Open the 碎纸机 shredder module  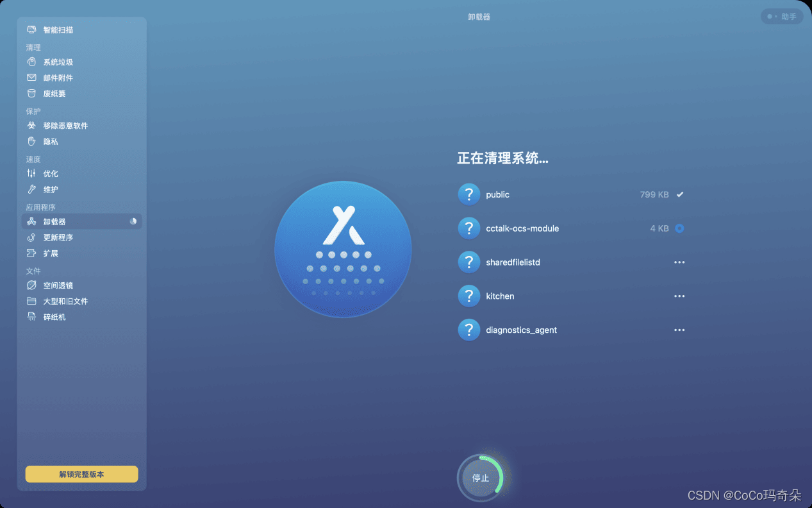(82, 317)
